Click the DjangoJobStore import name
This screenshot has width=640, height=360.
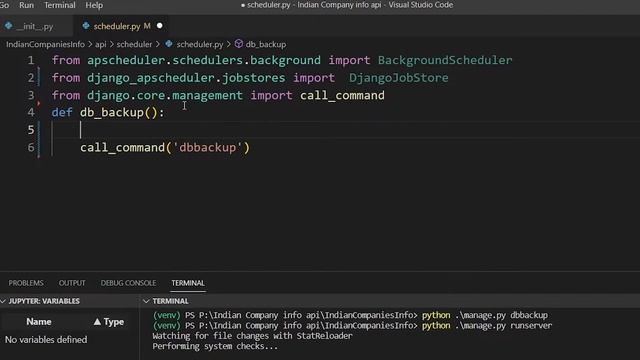(398, 78)
